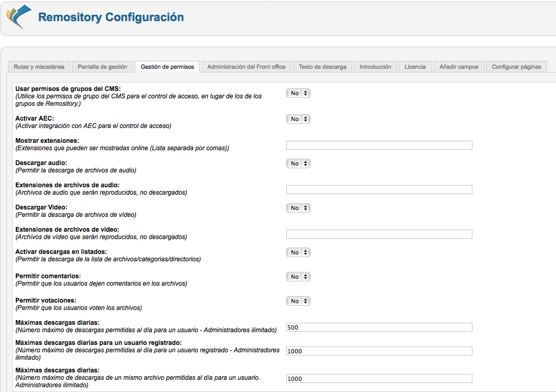Click Extensiones de archivos de vídeo field
The height and width of the screenshot is (392, 556).
pos(379,234)
